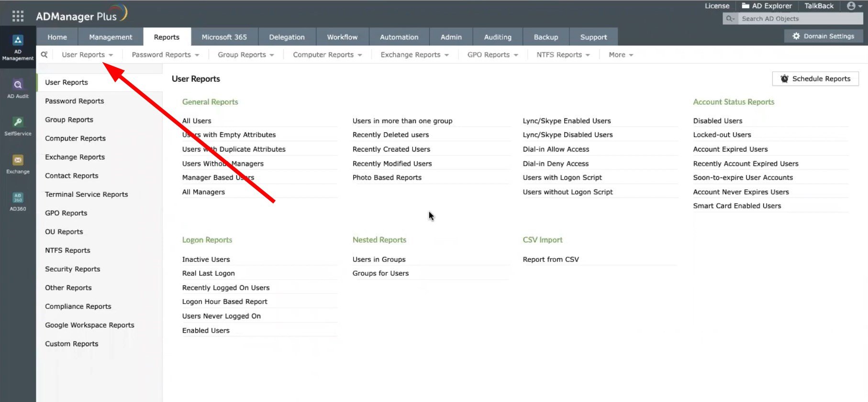
Task: Expand the More reports dropdown
Action: 621,54
